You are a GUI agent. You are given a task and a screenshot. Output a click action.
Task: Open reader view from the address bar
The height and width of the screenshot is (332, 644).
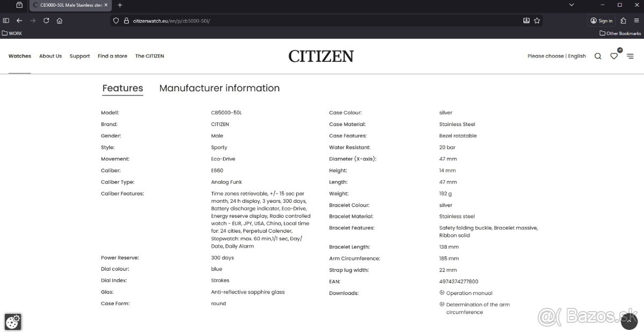click(x=526, y=20)
